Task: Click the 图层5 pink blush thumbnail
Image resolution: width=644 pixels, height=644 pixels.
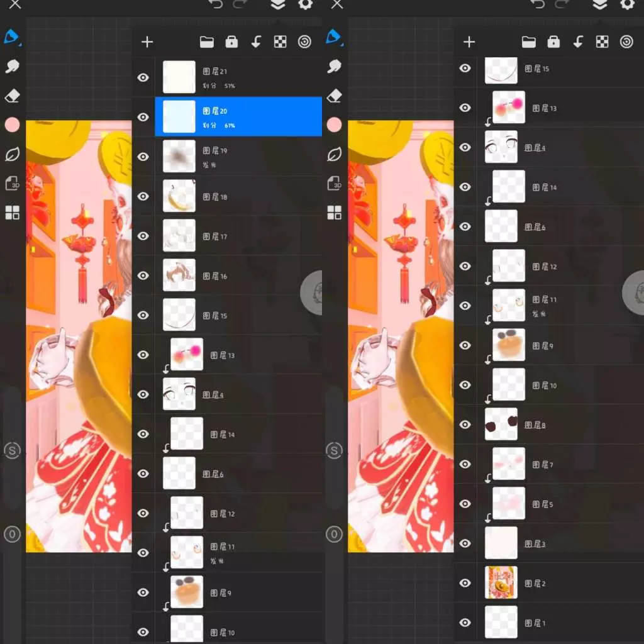Action: pyautogui.click(x=508, y=503)
